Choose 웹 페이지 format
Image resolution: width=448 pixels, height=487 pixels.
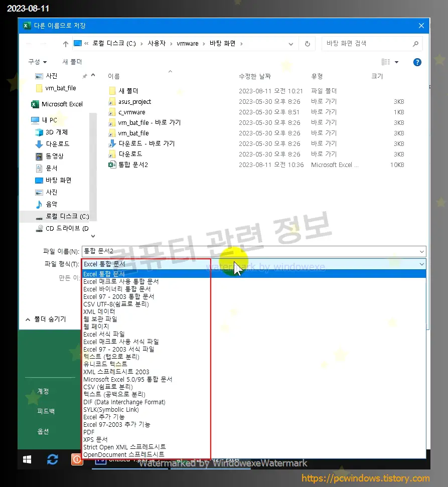pyautogui.click(x=96, y=327)
